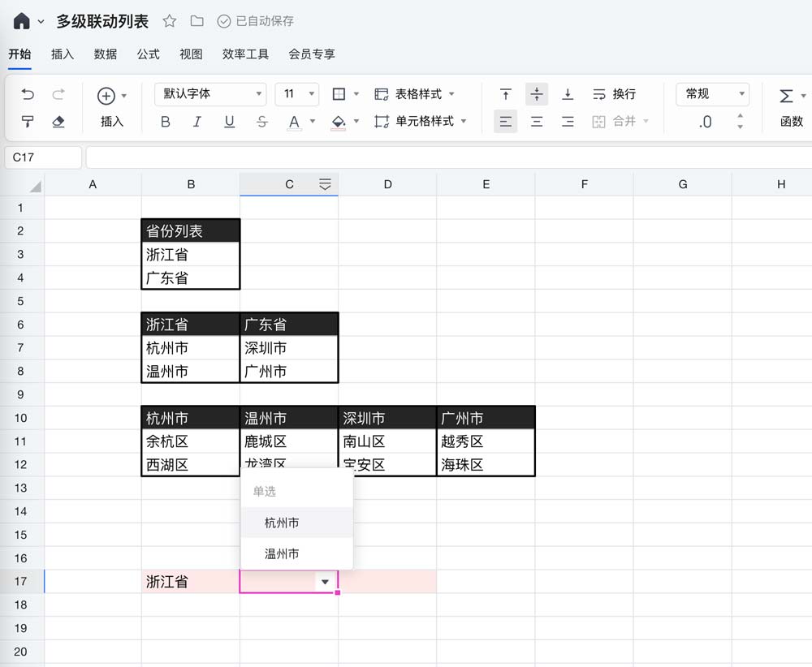This screenshot has width=812, height=667.
Task: Toggle bold formatting
Action: [165, 120]
